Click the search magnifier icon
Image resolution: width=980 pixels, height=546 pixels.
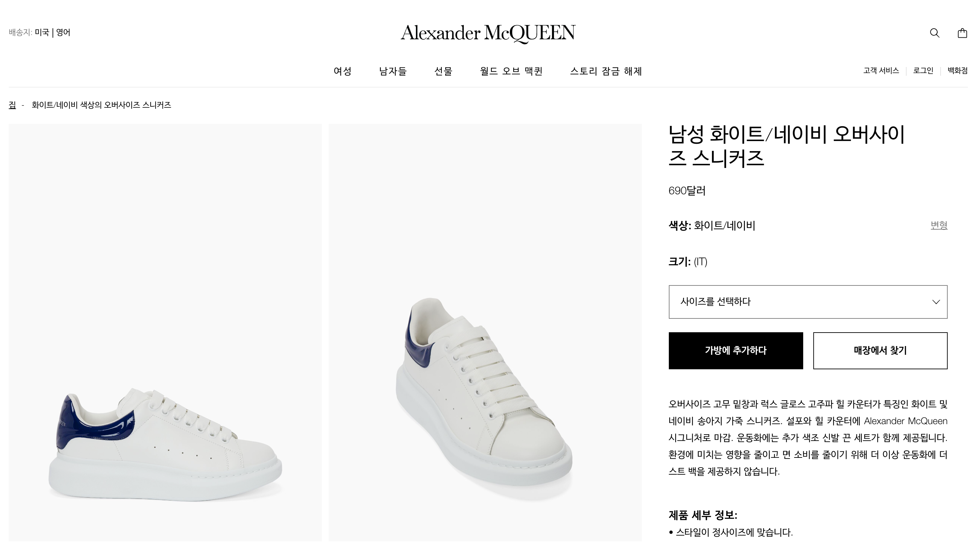(934, 33)
